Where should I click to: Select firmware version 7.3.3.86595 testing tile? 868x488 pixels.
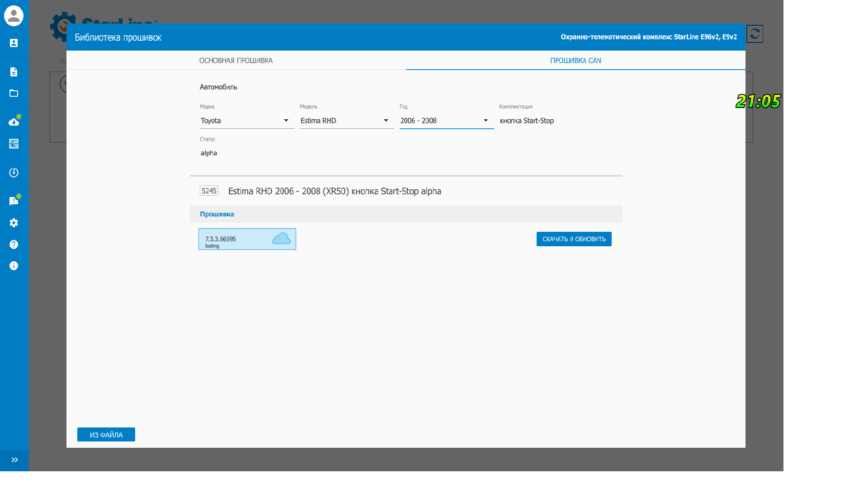click(x=247, y=239)
